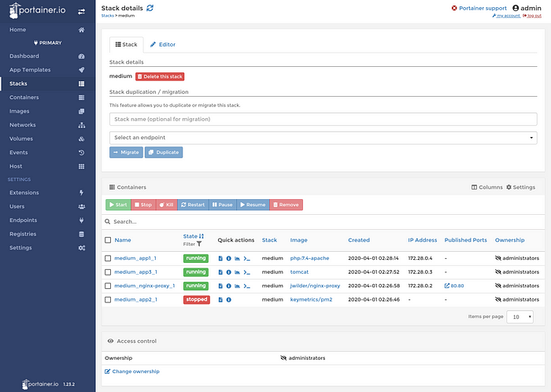Click the Remove containers button
This screenshot has width=551, height=392.
[286, 205]
